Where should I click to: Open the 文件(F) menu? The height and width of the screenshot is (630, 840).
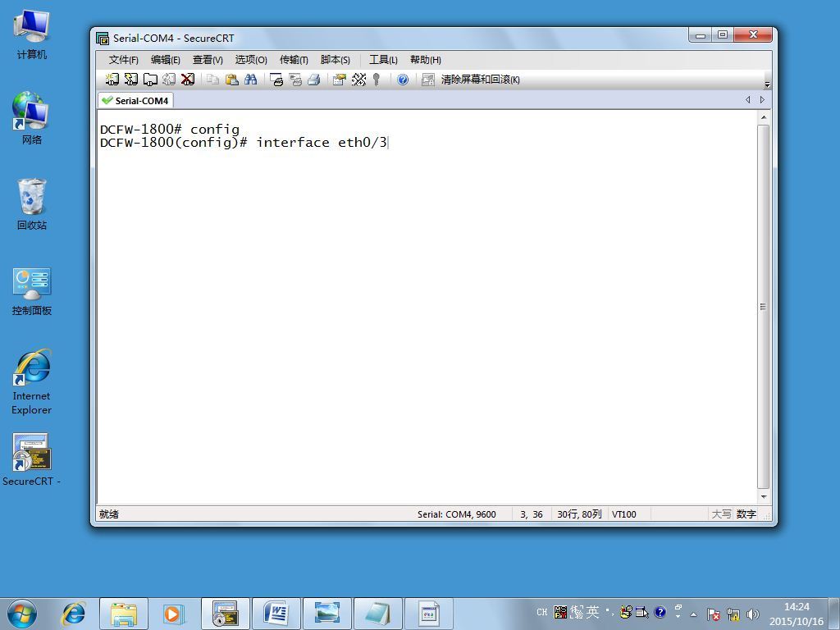(x=123, y=59)
